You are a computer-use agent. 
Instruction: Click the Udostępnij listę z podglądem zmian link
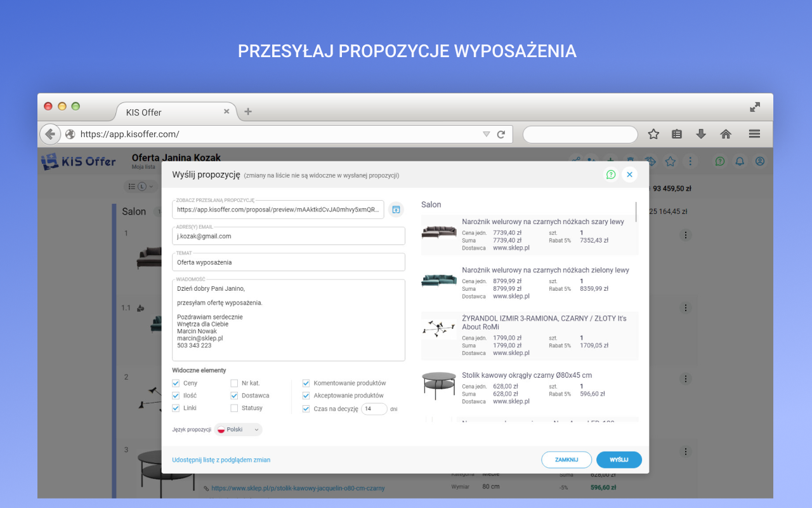pos(221,459)
